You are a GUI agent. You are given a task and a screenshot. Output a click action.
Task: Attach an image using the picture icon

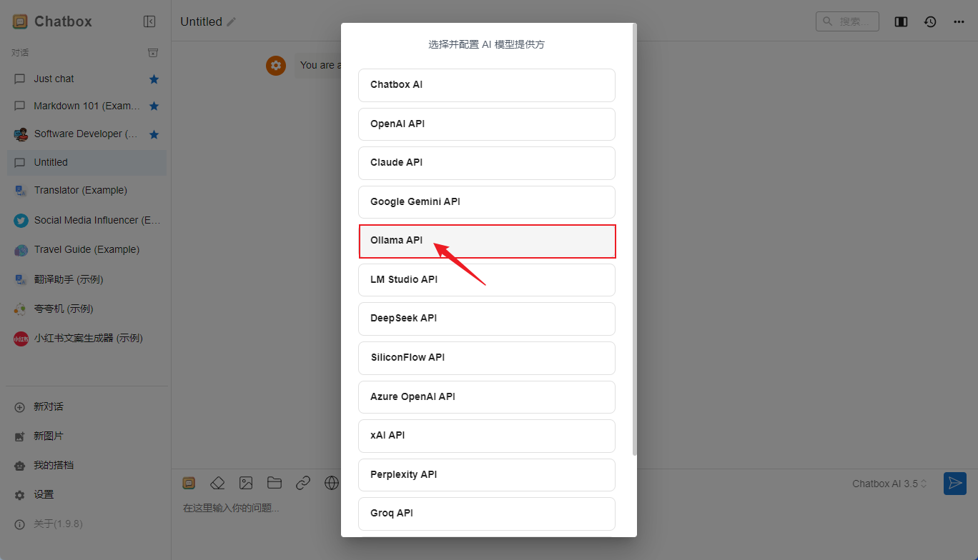pyautogui.click(x=246, y=484)
